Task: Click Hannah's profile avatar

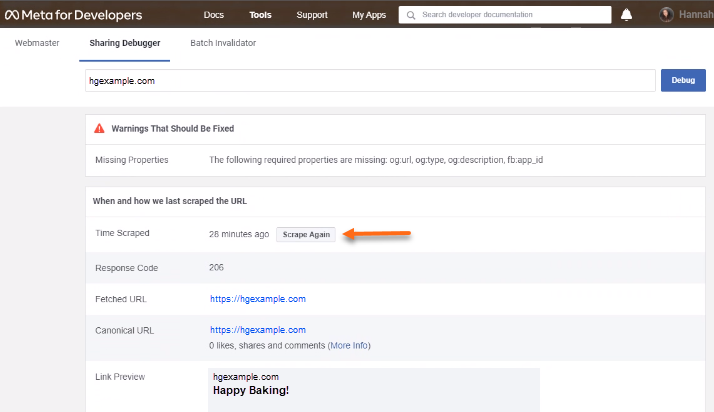Action: (667, 15)
